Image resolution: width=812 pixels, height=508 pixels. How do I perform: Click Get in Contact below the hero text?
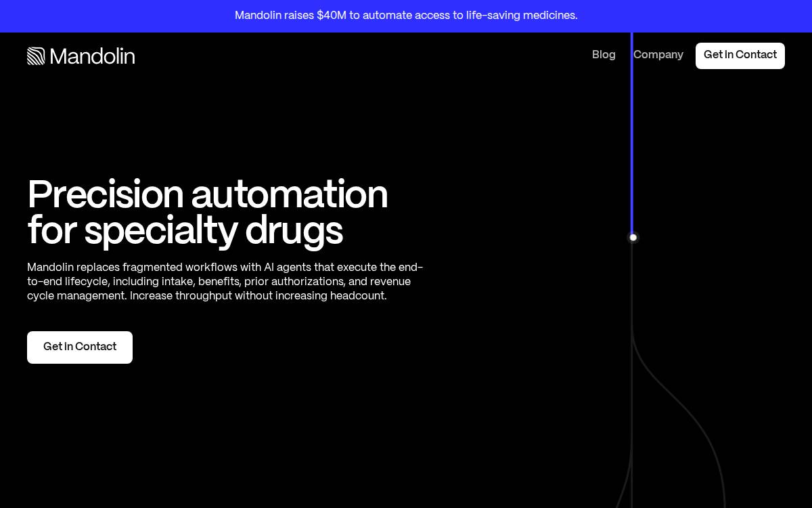click(80, 347)
